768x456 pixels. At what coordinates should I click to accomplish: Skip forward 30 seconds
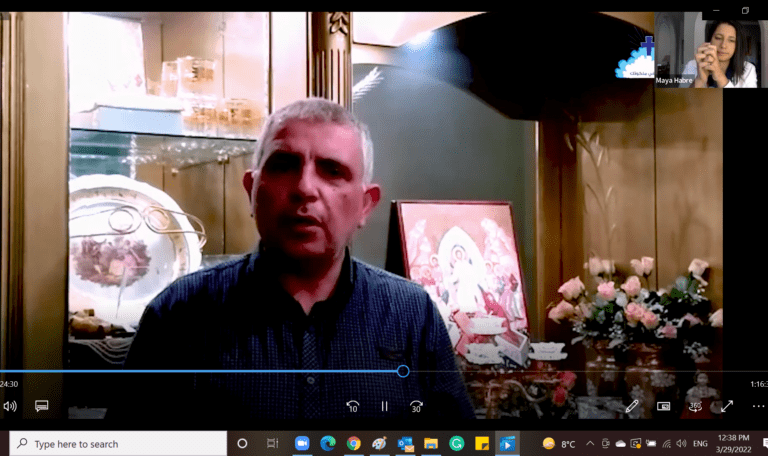[x=416, y=407]
